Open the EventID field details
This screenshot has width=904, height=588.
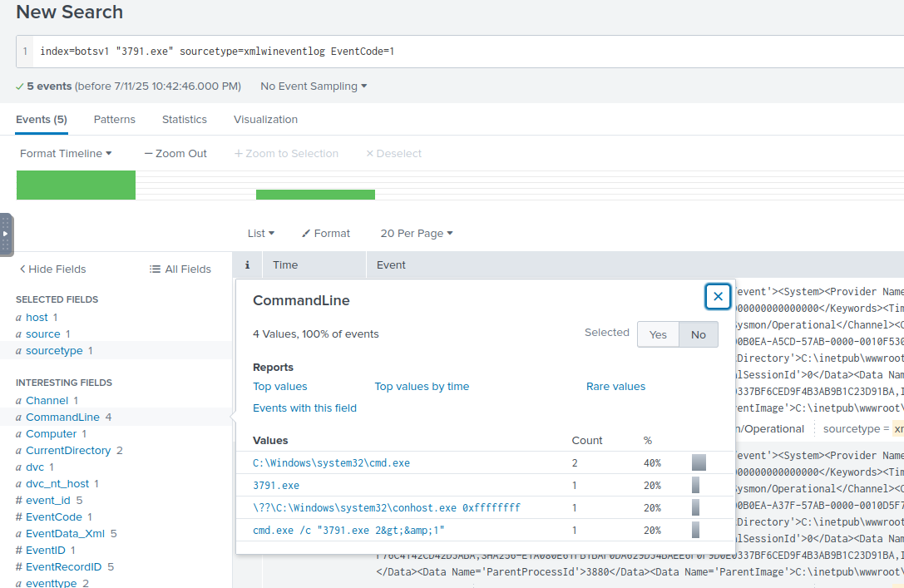46,551
